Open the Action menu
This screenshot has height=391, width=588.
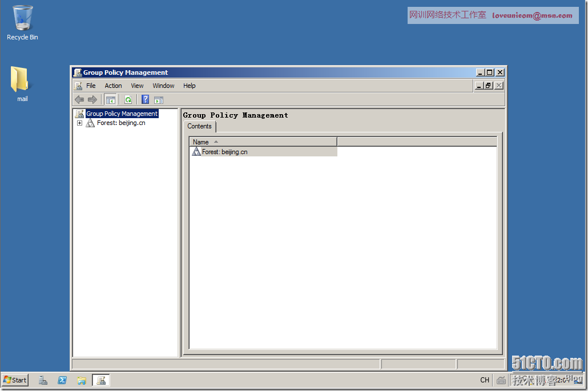pos(113,86)
